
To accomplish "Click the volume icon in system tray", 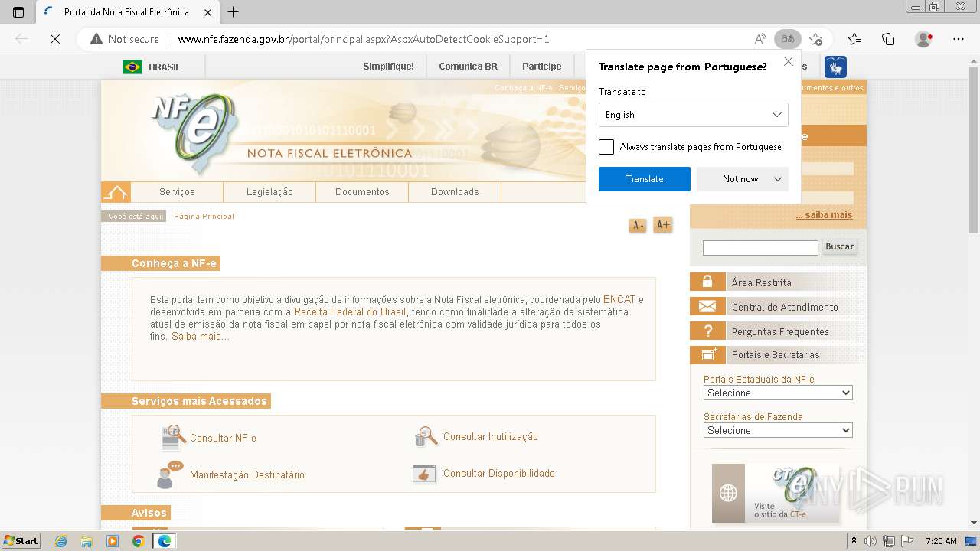I will click(x=871, y=541).
